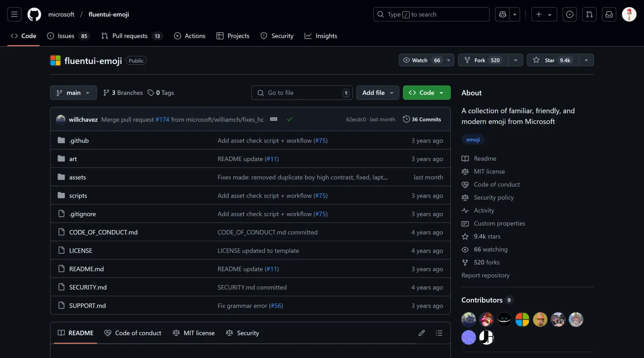Click the .github folder icon
This screenshot has height=358, width=644.
click(61, 140)
